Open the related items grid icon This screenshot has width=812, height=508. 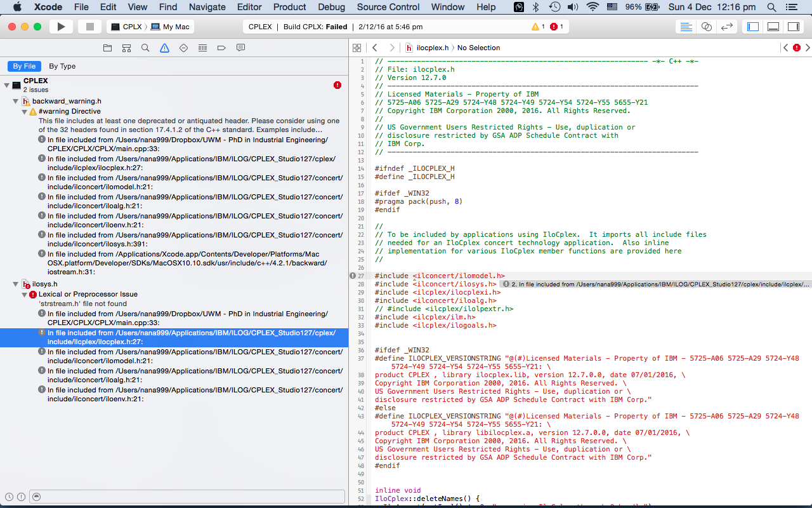(357, 48)
